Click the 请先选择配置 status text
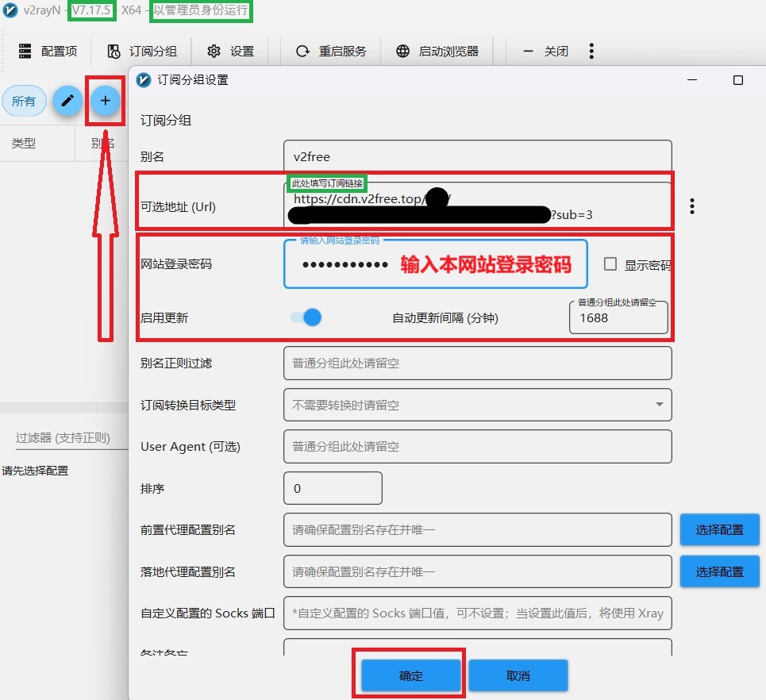 click(35, 471)
